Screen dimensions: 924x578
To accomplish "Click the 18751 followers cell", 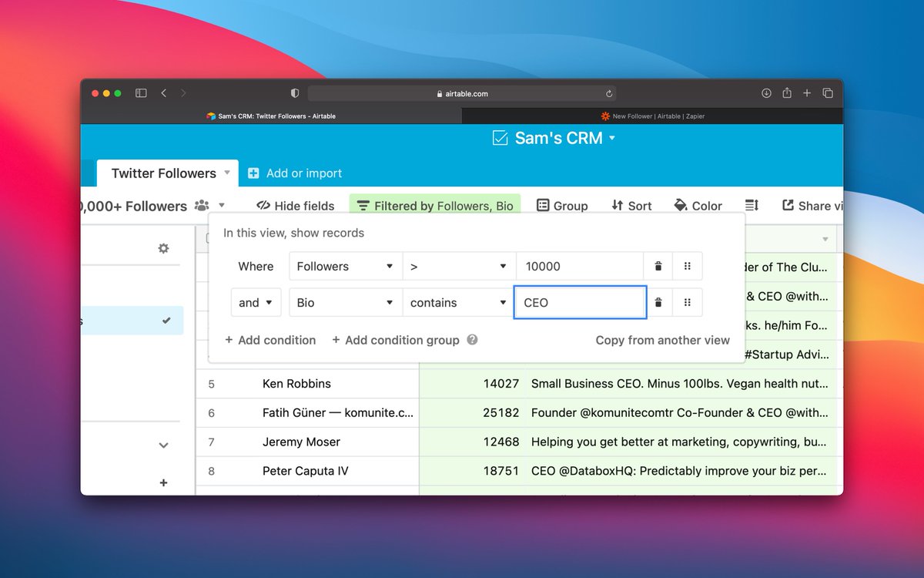I will (473, 471).
